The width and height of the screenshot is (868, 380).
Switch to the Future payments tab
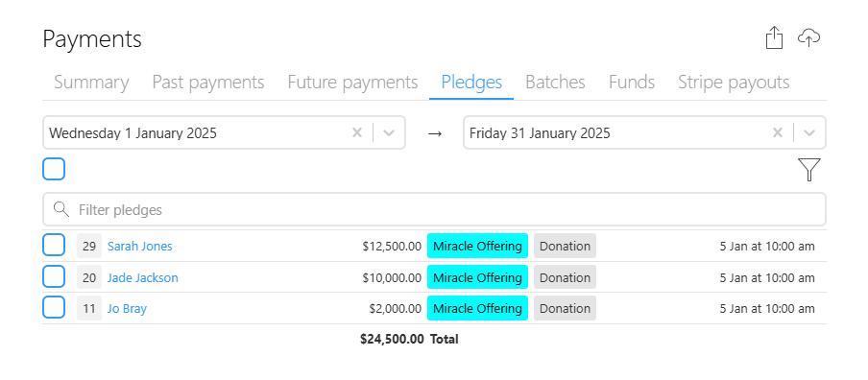coord(352,83)
